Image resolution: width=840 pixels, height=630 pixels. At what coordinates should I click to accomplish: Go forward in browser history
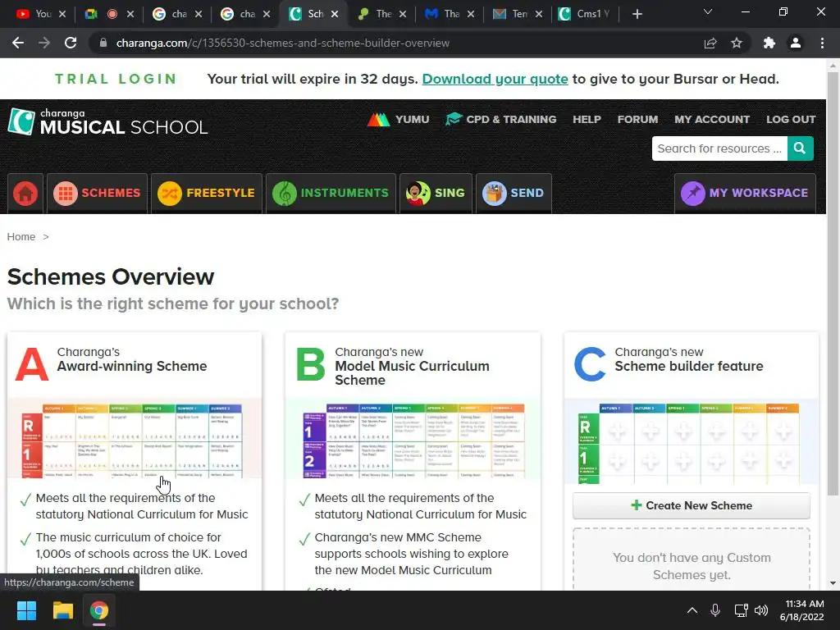(44, 43)
